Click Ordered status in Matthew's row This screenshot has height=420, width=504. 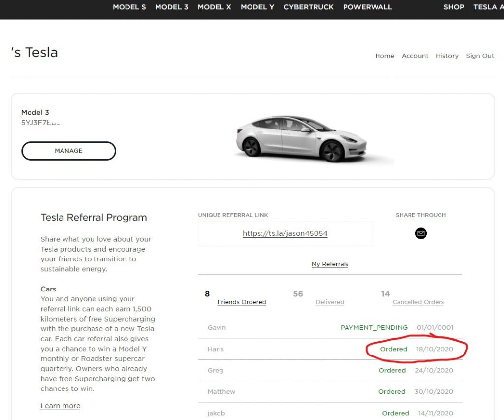(392, 392)
